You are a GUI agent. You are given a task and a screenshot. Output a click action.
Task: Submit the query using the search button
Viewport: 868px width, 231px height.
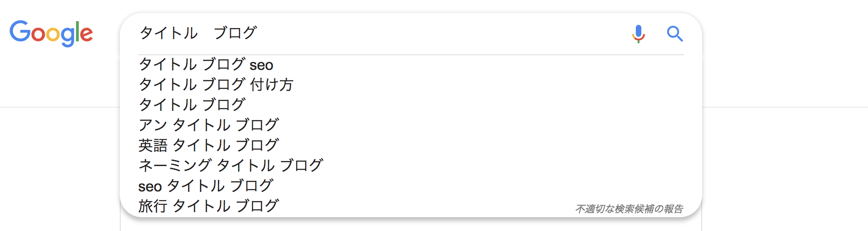[x=674, y=34]
